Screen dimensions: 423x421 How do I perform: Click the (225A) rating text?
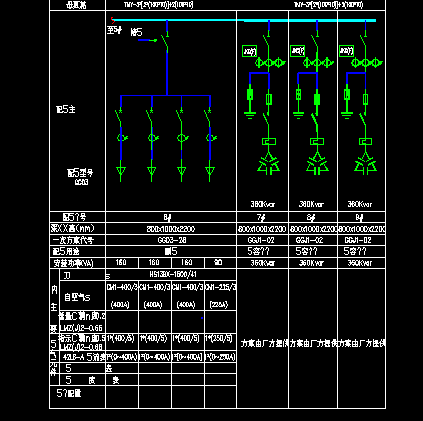pyautogui.click(x=219, y=305)
